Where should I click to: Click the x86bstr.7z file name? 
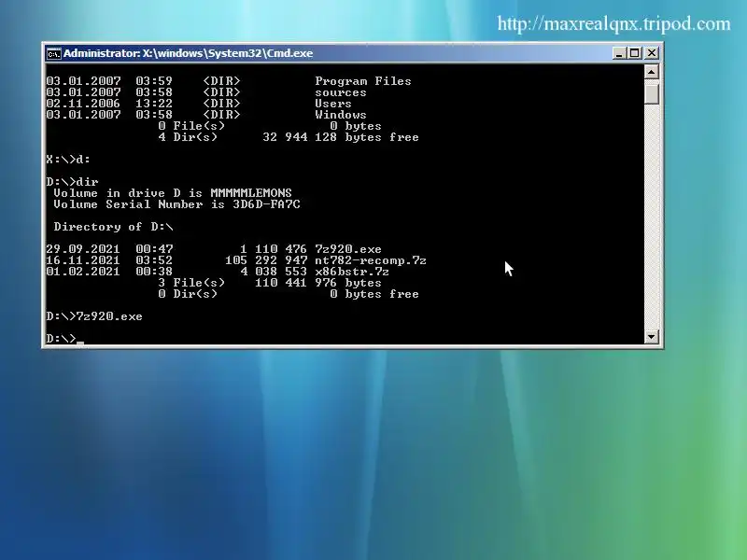point(352,272)
